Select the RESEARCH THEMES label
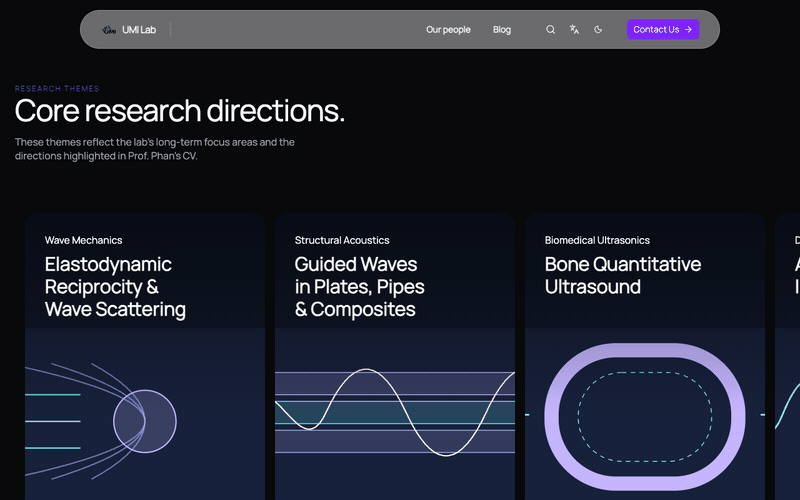 [x=57, y=88]
